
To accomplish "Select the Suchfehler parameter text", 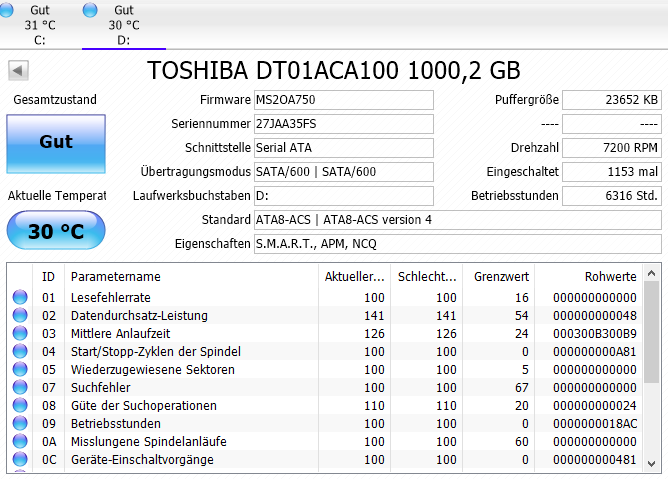I will [x=101, y=387].
